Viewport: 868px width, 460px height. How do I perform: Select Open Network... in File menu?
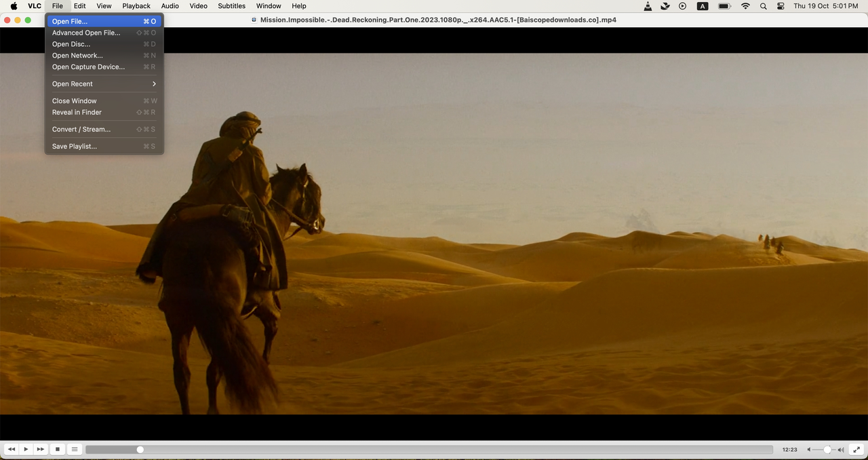(104, 56)
